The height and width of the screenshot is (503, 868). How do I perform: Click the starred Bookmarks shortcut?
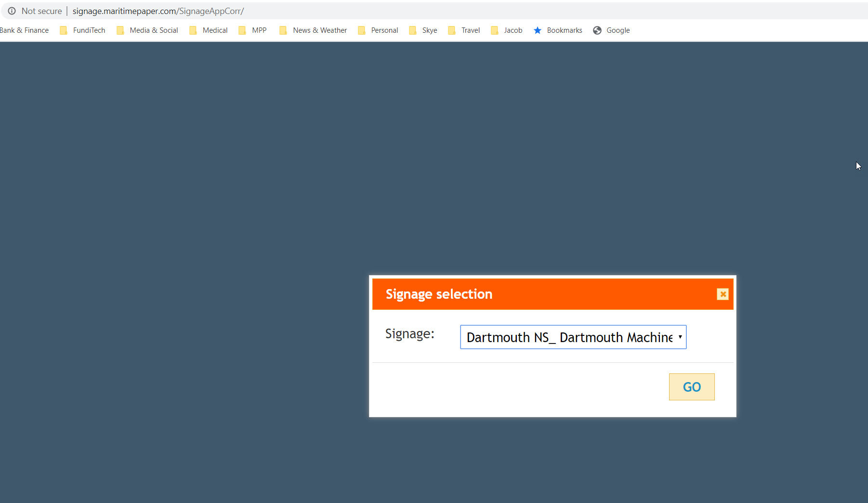pos(558,30)
